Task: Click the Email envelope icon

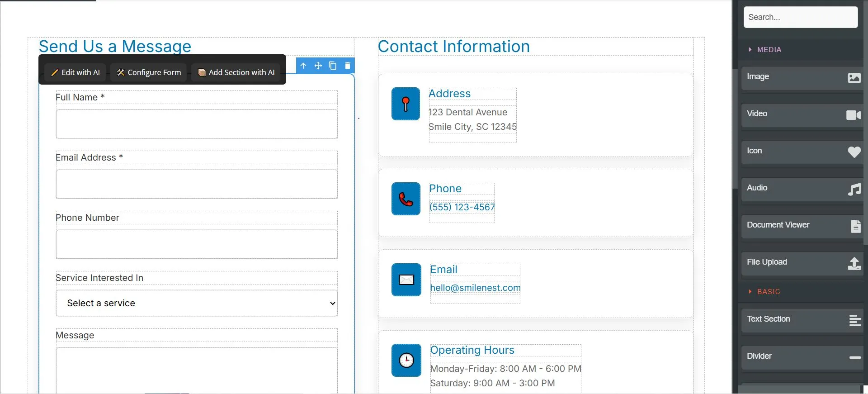Action: point(406,280)
